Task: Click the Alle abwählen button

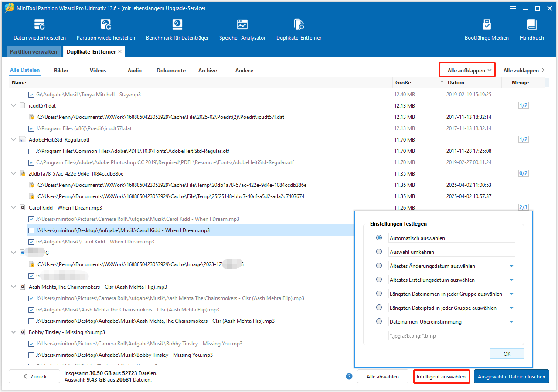Action: click(383, 377)
